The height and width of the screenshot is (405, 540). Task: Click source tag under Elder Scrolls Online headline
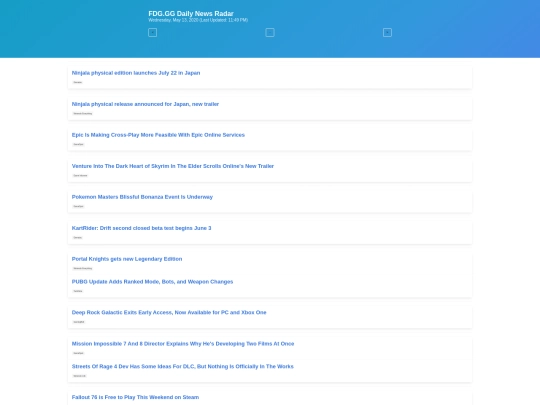[x=80, y=175]
